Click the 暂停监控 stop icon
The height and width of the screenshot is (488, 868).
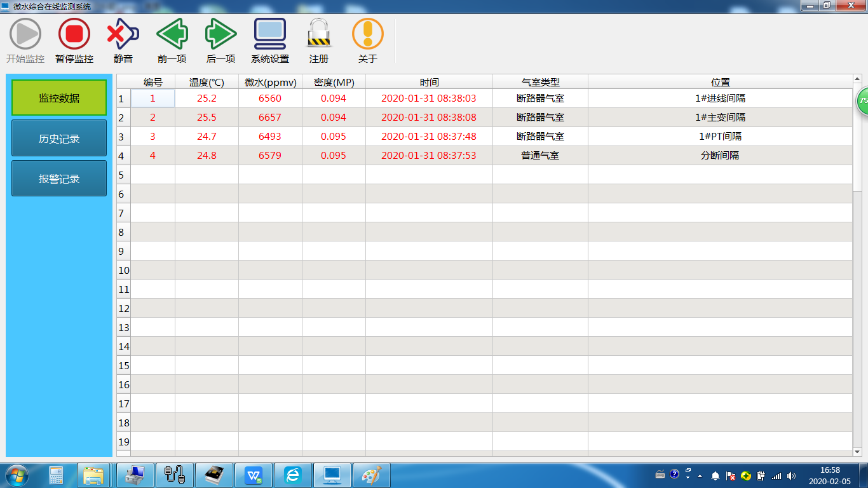pos(74,34)
